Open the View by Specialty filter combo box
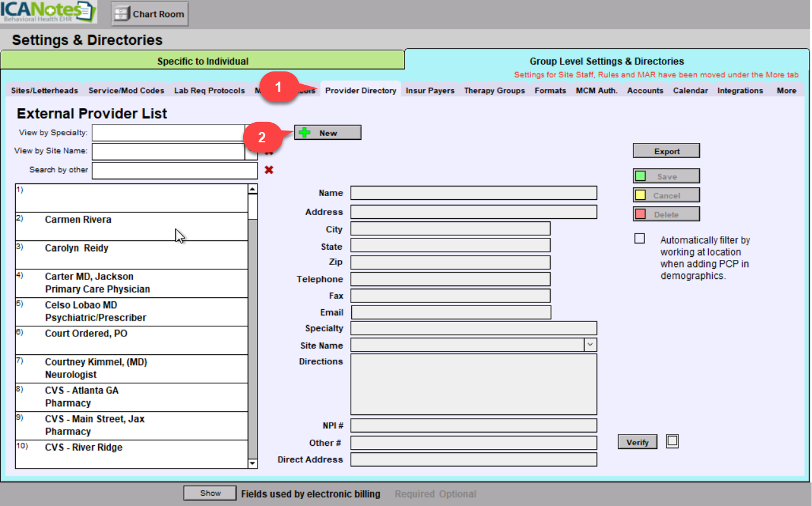This screenshot has width=812, height=506. (168, 133)
